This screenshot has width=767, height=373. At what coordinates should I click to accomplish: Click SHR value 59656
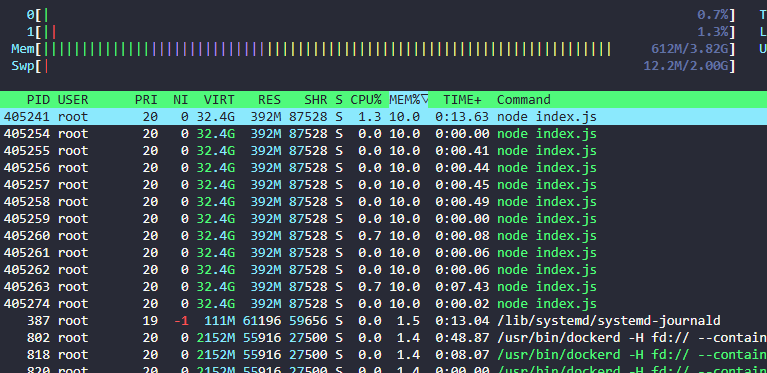tap(308, 321)
